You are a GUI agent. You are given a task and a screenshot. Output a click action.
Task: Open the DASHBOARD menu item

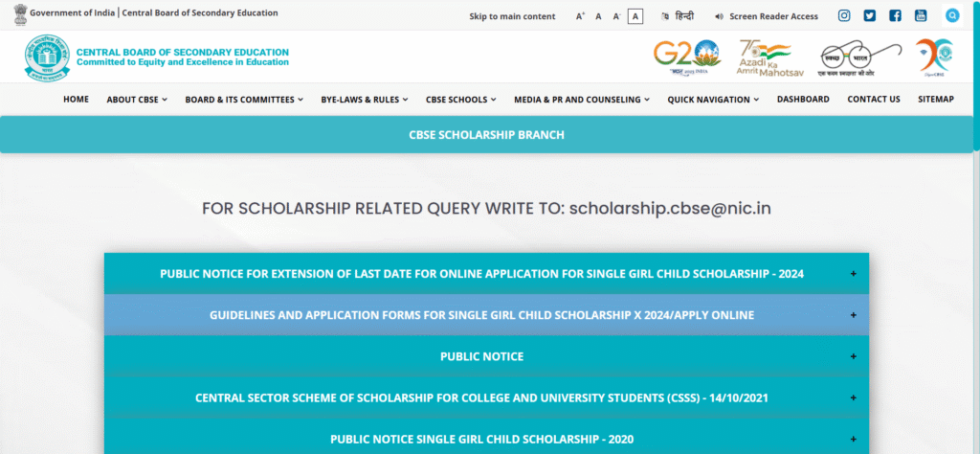click(803, 100)
